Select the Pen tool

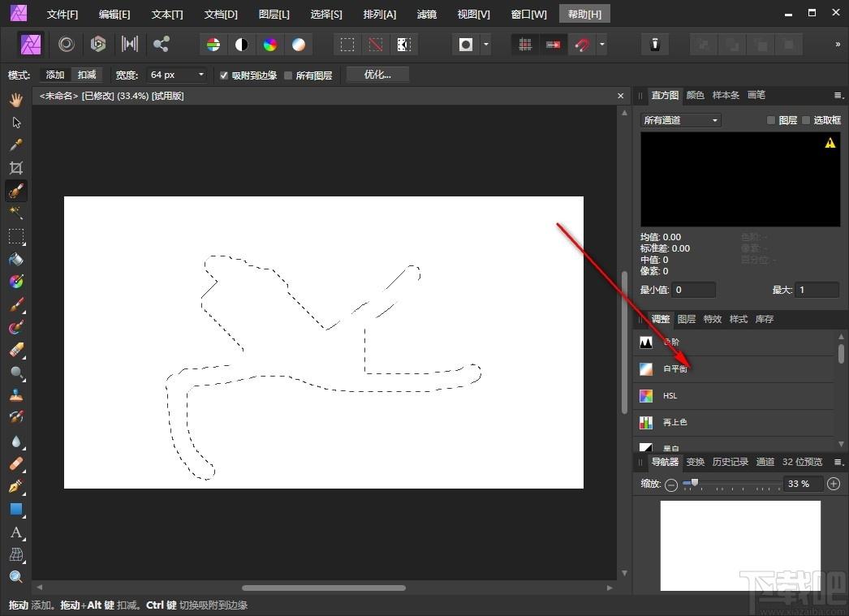coord(16,486)
